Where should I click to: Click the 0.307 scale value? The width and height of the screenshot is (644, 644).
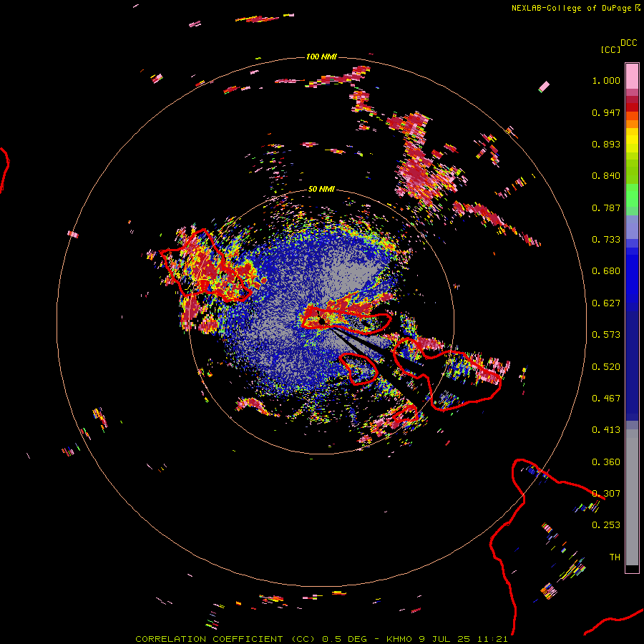point(606,494)
